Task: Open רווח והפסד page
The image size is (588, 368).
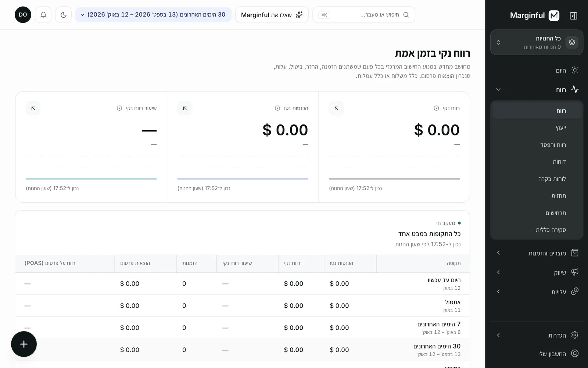Action: (537, 145)
